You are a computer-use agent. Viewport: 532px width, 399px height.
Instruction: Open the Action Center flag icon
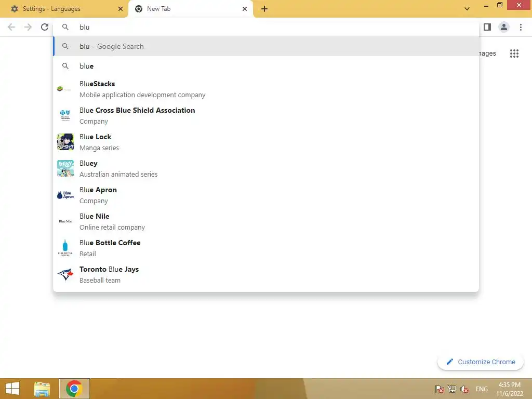[x=440, y=389]
